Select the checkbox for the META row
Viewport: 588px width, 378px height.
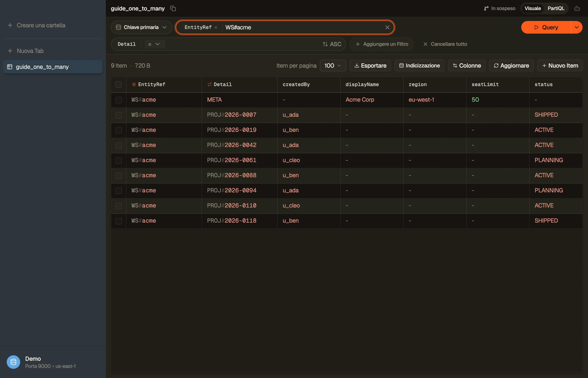(118, 100)
